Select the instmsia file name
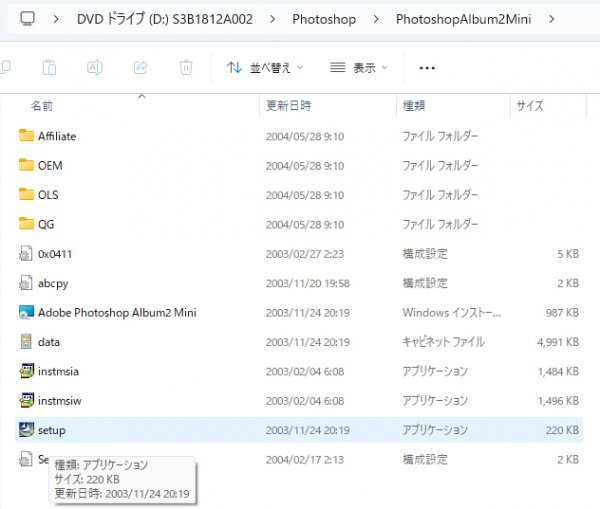Viewport: 600px width, 509px height. [58, 372]
